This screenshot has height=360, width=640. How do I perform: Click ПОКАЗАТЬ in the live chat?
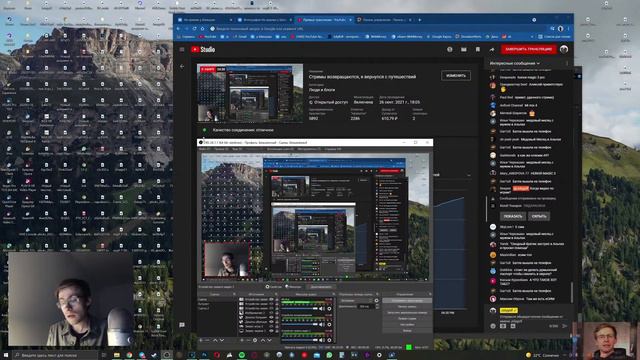(513, 216)
